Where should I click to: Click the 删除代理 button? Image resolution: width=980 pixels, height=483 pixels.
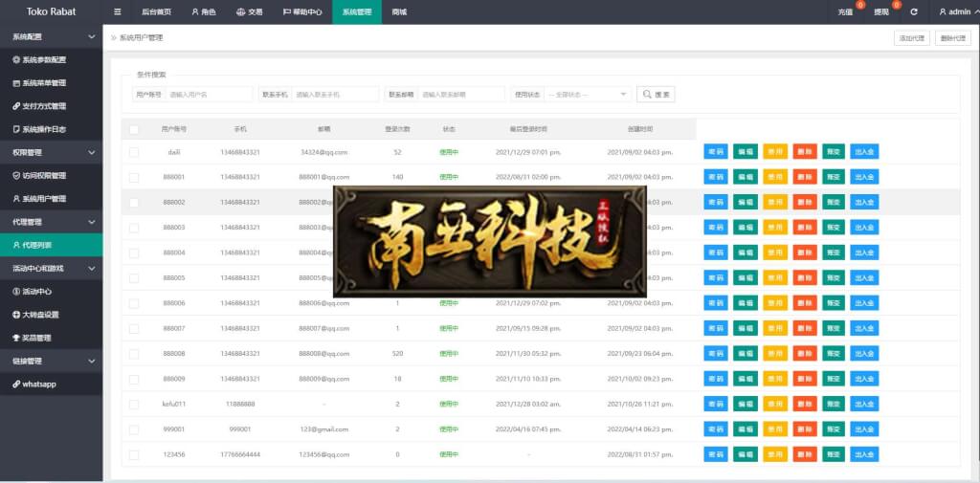click(952, 38)
